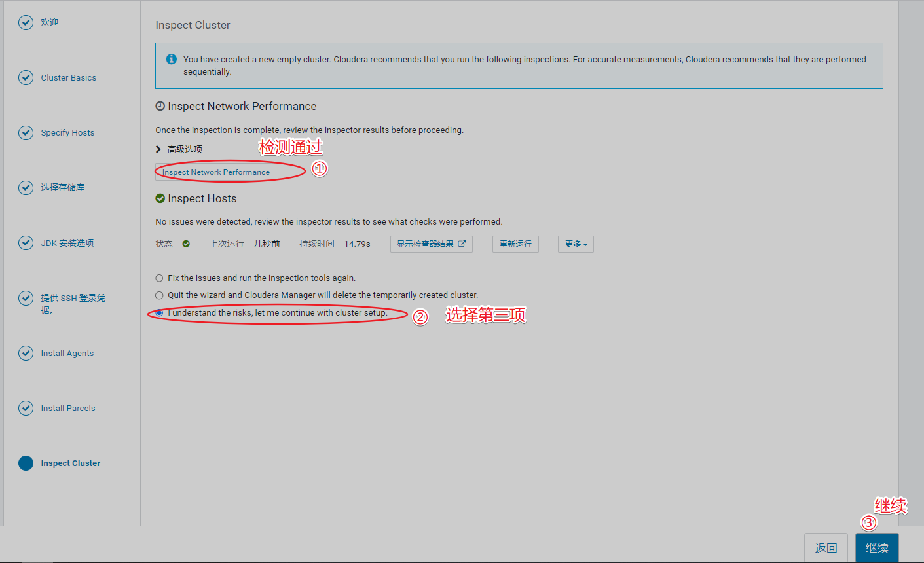This screenshot has height=563, width=924.
Task: Click 重新运行 to rerun host inspection
Action: tap(515, 244)
